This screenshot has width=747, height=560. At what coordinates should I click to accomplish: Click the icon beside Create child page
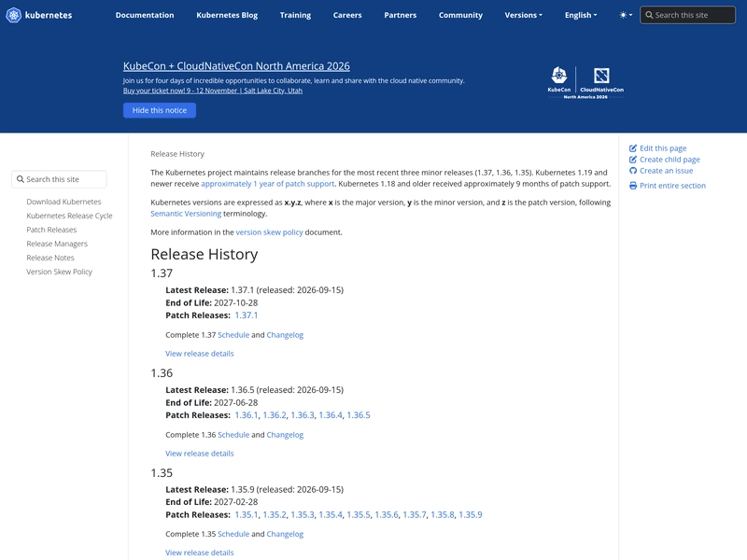pyautogui.click(x=633, y=160)
